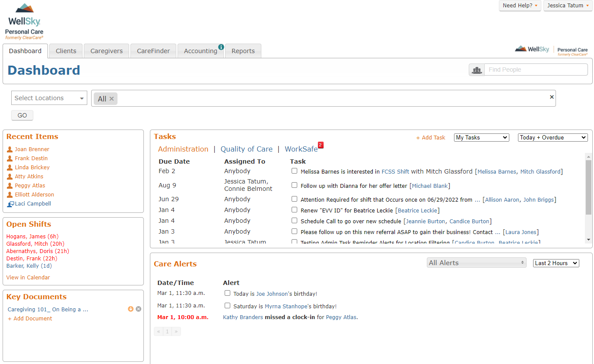Open Laci Campbell's prospect icon in Recent Items

click(x=10, y=203)
